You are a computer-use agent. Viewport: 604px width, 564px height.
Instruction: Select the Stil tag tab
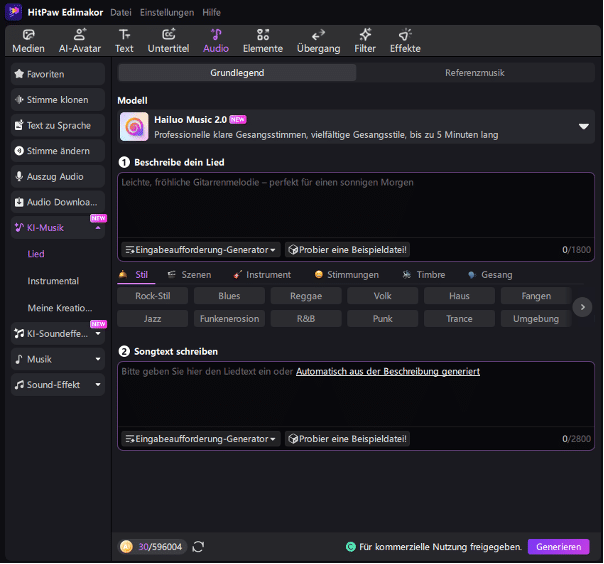pos(133,275)
